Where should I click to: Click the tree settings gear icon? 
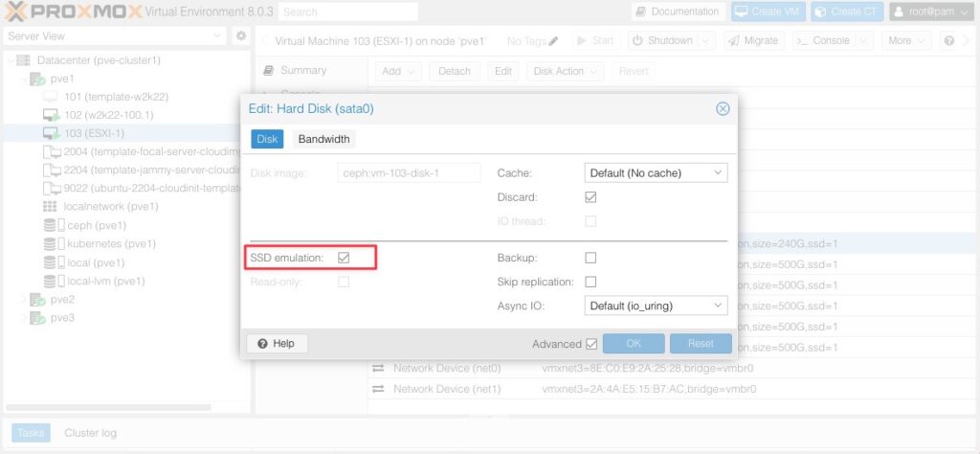(x=240, y=36)
